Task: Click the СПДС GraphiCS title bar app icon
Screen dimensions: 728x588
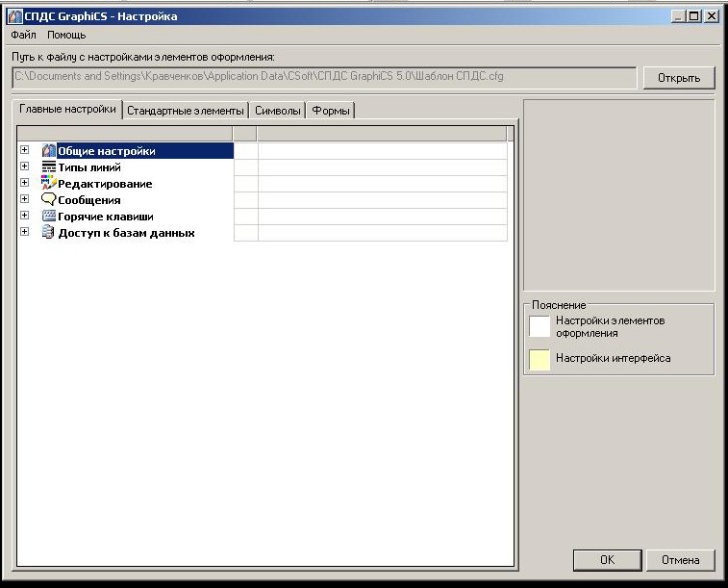Action: pos(15,16)
